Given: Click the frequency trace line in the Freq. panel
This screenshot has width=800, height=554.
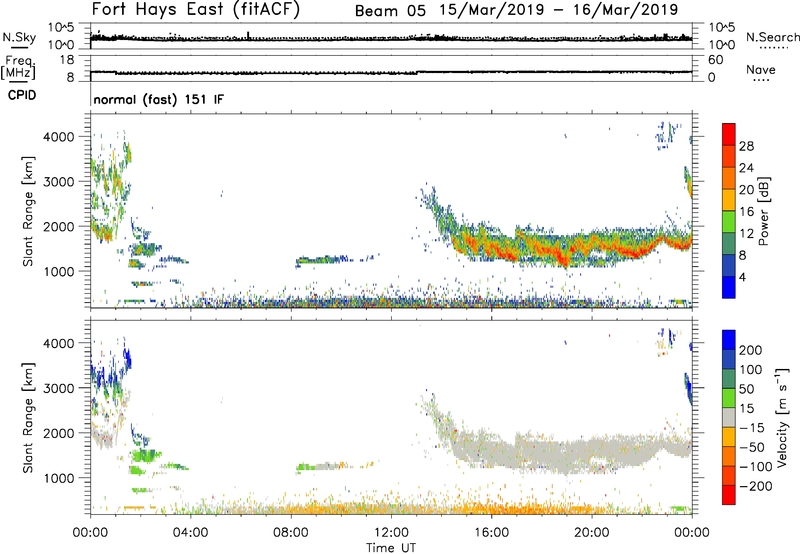Looking at the screenshot, I should tap(391, 72).
